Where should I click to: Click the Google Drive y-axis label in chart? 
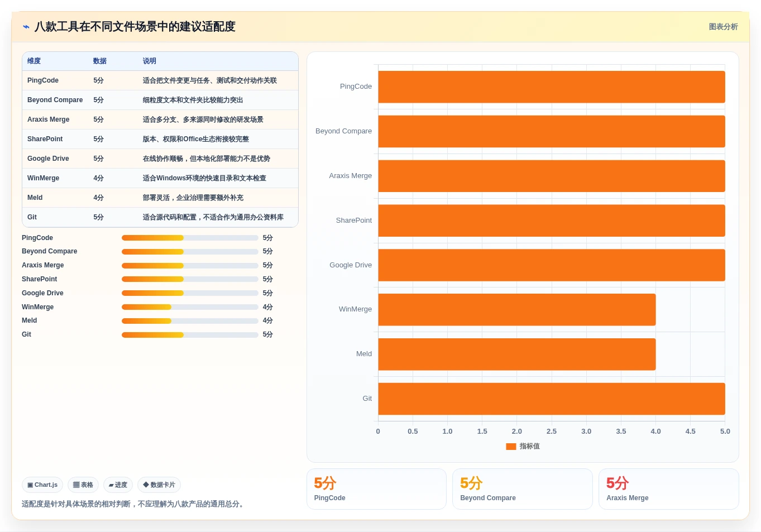point(351,265)
